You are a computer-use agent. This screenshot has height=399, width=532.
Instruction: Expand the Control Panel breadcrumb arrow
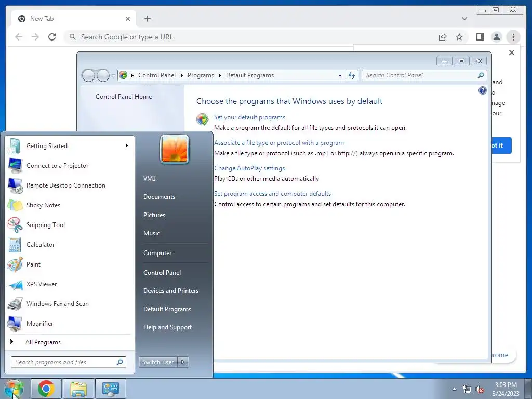pos(181,75)
